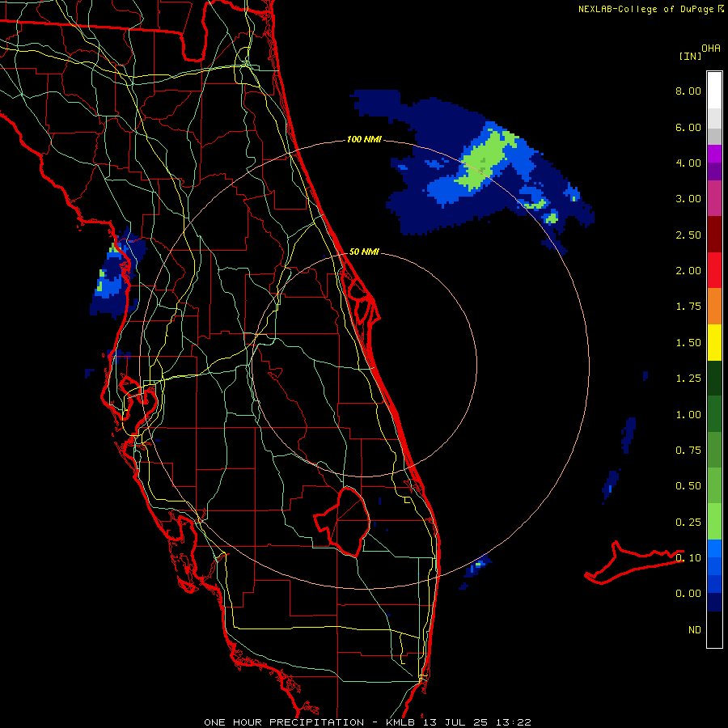Select the magenta swatch beside 4.00
The height and width of the screenshot is (728, 728).
pos(714,154)
